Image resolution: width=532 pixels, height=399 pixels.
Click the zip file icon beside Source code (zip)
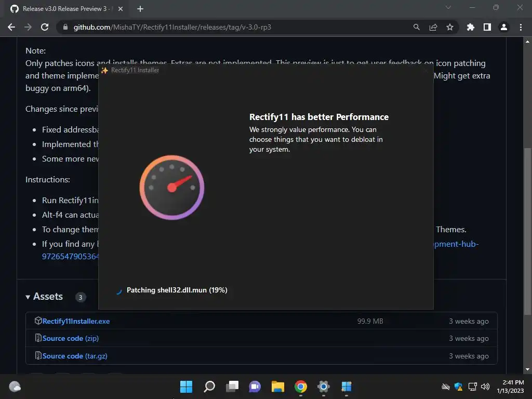[38, 338]
